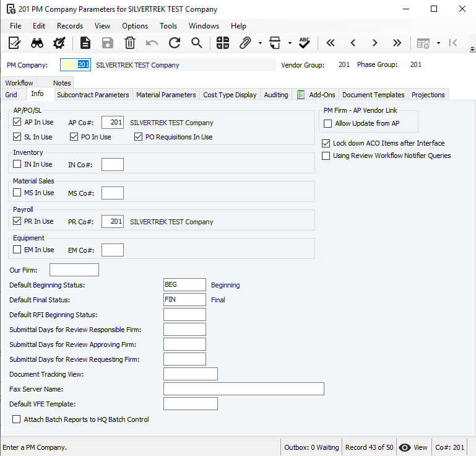The width and height of the screenshot is (476, 456).
Task: Click the eye View icon in status bar
Action: click(x=405, y=447)
